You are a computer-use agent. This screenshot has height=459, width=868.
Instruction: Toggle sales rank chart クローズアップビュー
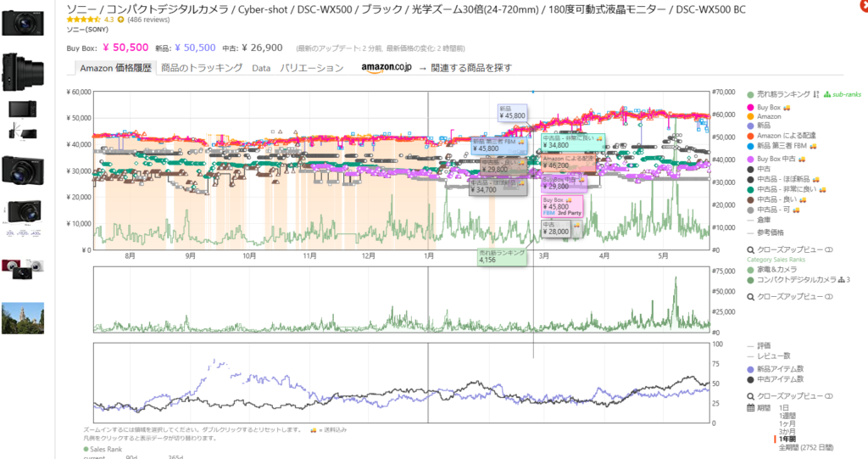coord(790,297)
